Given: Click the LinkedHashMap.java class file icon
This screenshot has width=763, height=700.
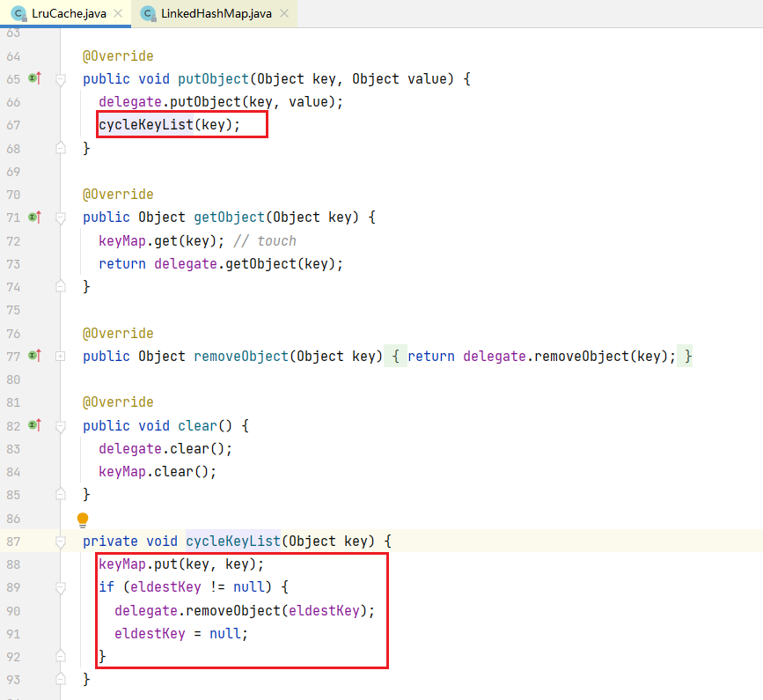Looking at the screenshot, I should (x=147, y=14).
